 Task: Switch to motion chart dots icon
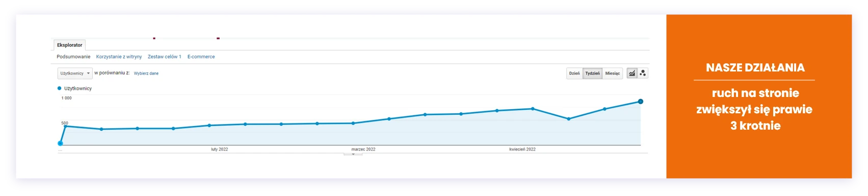(643, 73)
